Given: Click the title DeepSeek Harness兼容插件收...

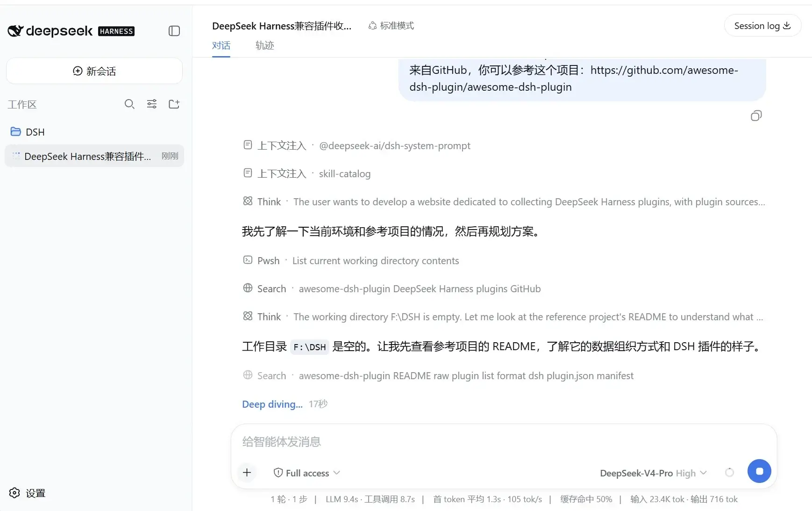Looking at the screenshot, I should pos(282,26).
